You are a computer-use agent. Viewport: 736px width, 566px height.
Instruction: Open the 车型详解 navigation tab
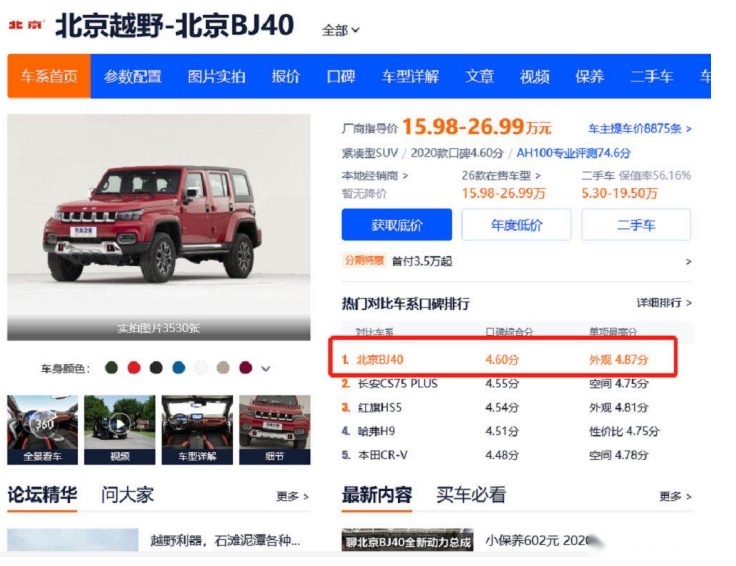coord(410,76)
